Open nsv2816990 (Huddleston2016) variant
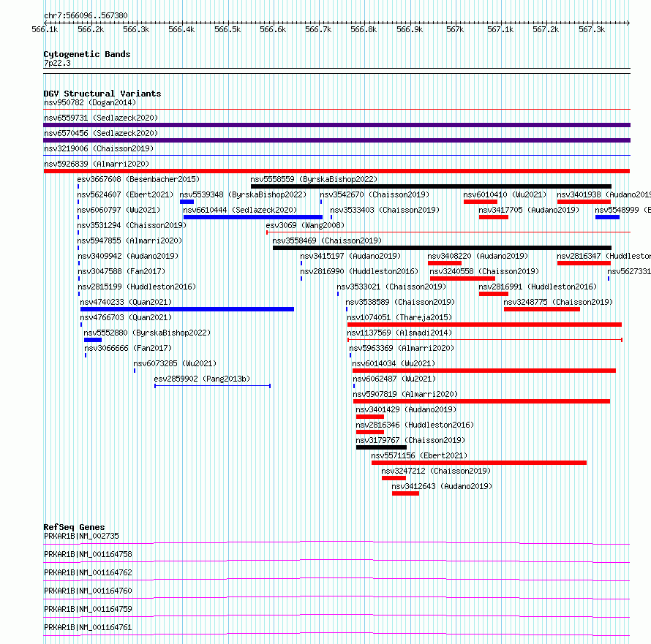Screen dimensions: 651x644 tap(359, 271)
